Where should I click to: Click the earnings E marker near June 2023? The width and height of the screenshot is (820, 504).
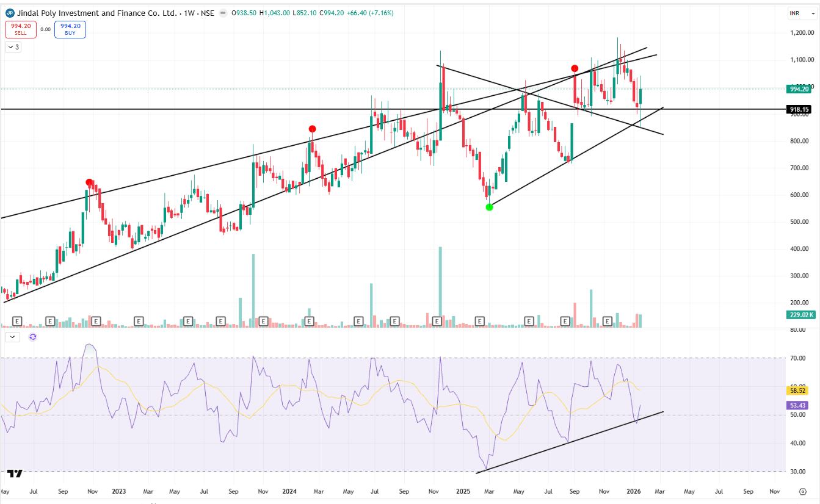click(188, 321)
